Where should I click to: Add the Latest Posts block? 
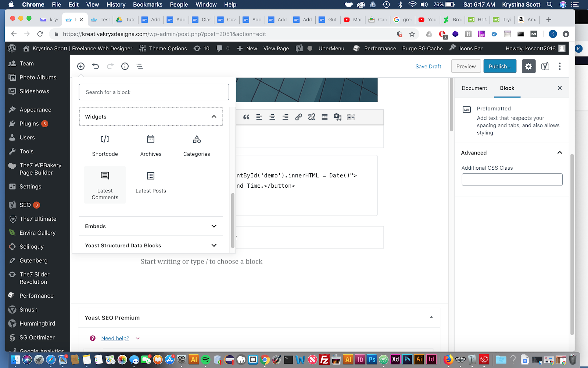151,183
